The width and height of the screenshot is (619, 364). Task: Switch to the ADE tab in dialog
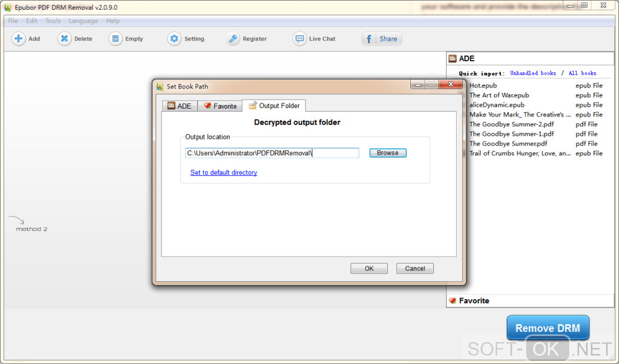click(x=180, y=106)
